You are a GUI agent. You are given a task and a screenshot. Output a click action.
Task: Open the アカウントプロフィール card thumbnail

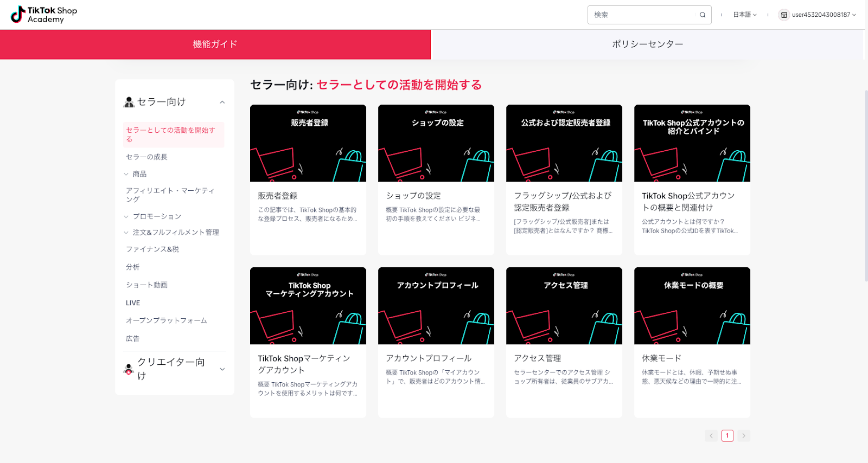(436, 306)
